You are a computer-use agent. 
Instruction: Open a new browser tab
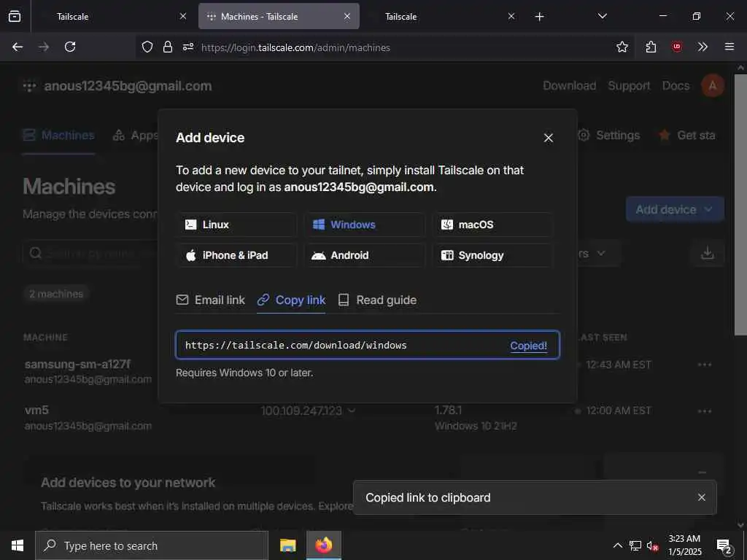[x=539, y=17]
